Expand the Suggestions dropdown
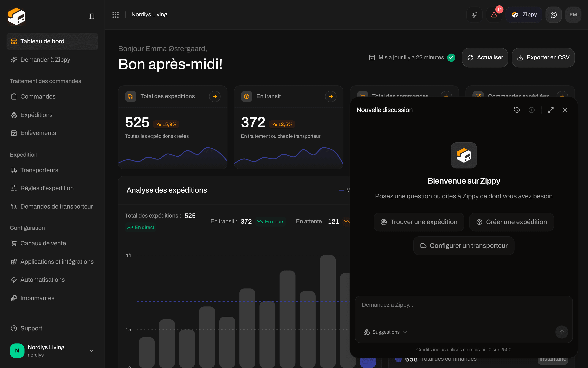 click(385, 332)
